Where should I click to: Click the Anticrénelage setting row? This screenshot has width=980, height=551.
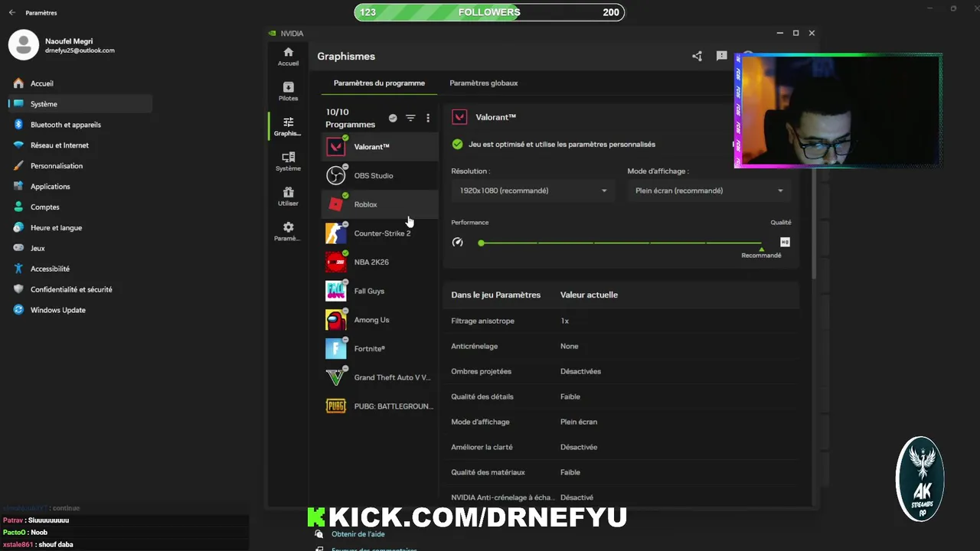(621, 346)
